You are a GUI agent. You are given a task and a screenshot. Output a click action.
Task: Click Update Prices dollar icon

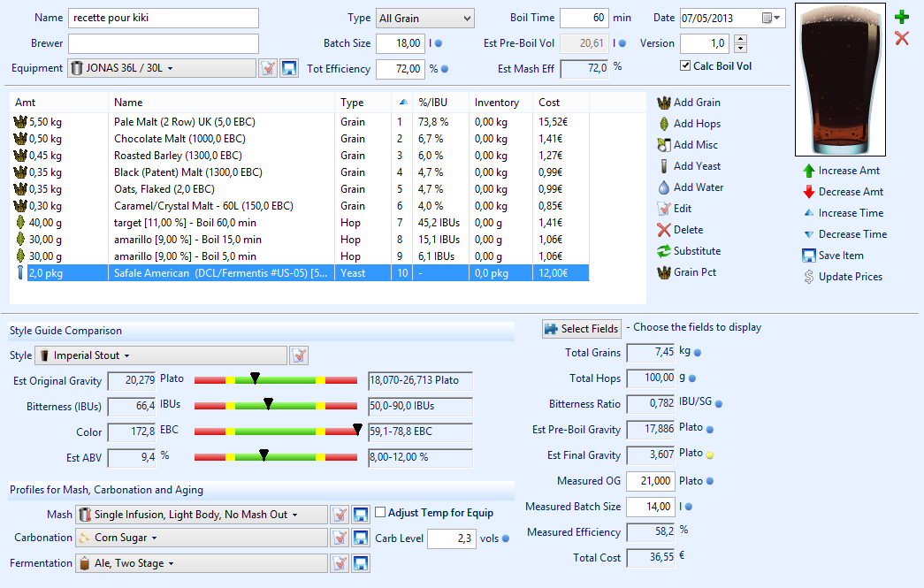808,277
